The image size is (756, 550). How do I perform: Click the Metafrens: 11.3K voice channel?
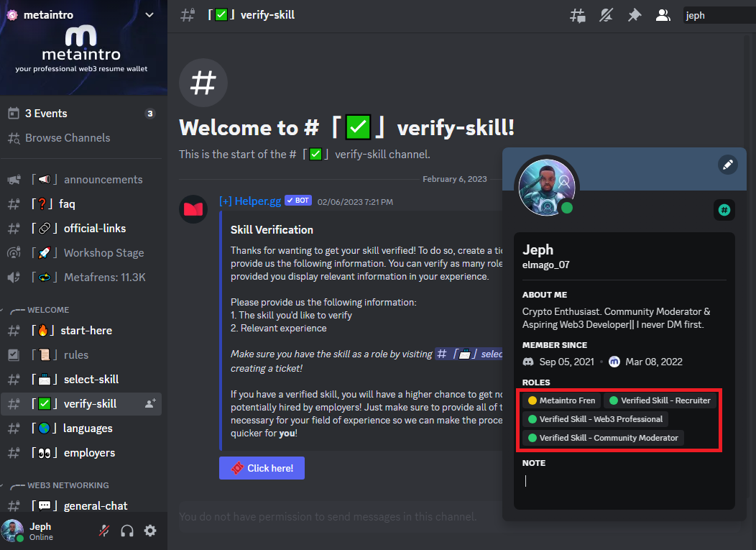(x=81, y=278)
